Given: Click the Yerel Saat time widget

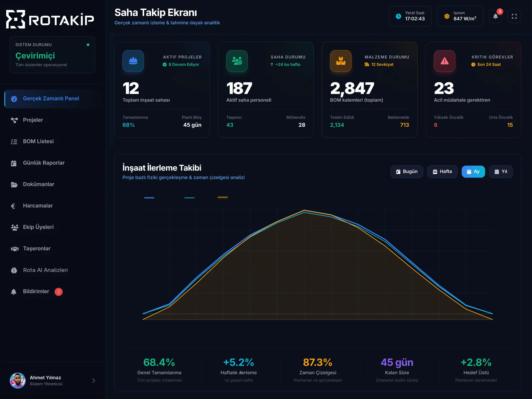Looking at the screenshot, I should [410, 16].
